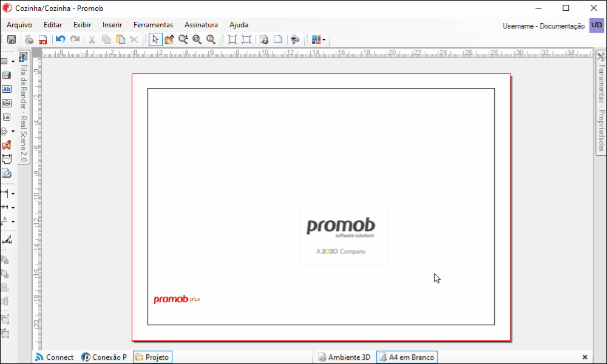The width and height of the screenshot is (607, 364).
Task: Open the Arquivo menu
Action: tap(19, 25)
